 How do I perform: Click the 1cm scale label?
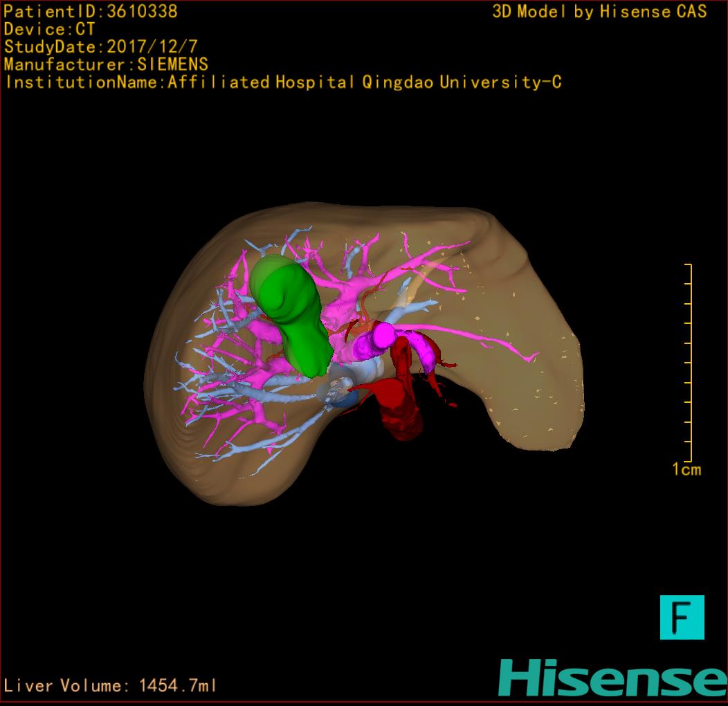point(686,470)
